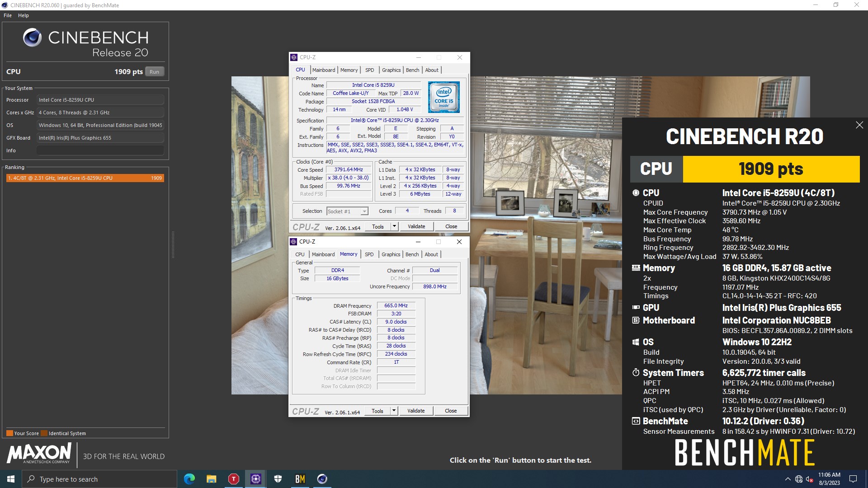Image resolution: width=868 pixels, height=488 pixels.
Task: Click the orange Your Score legend swatch
Action: [9, 433]
